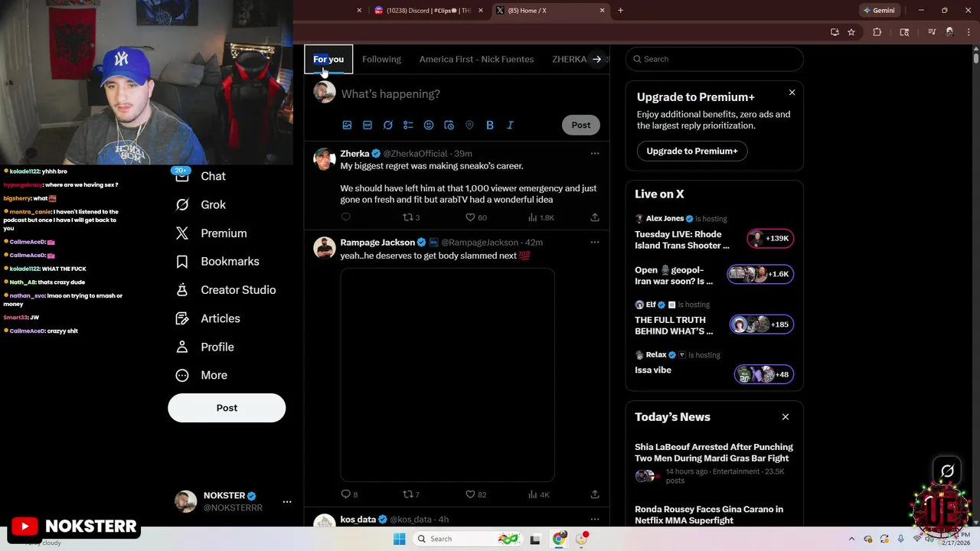The image size is (980, 551).
Task: Open more options on Rampage Jackson's post
Action: coord(595,243)
